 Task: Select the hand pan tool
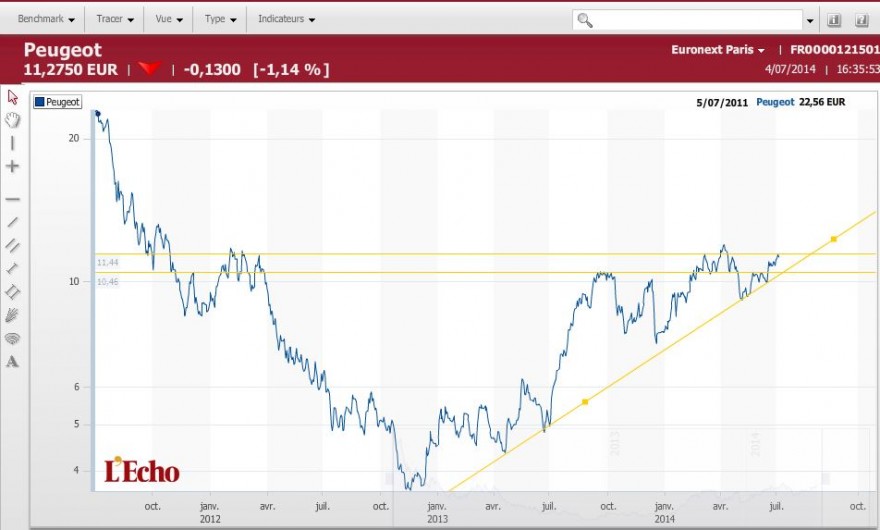[12, 120]
